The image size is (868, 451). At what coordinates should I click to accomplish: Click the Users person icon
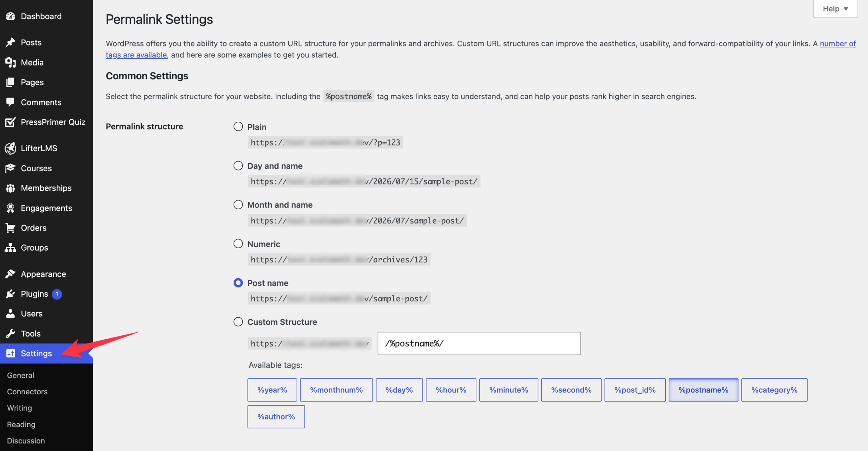pos(11,314)
